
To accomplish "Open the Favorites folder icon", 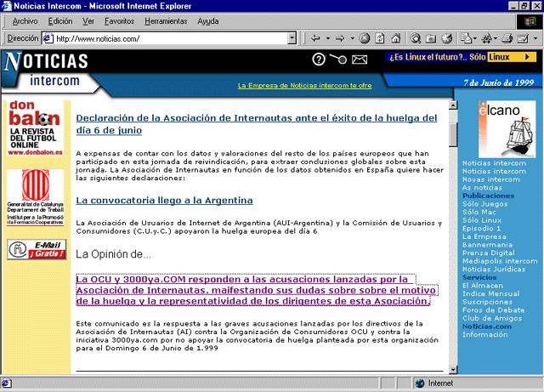I will coord(431,38).
